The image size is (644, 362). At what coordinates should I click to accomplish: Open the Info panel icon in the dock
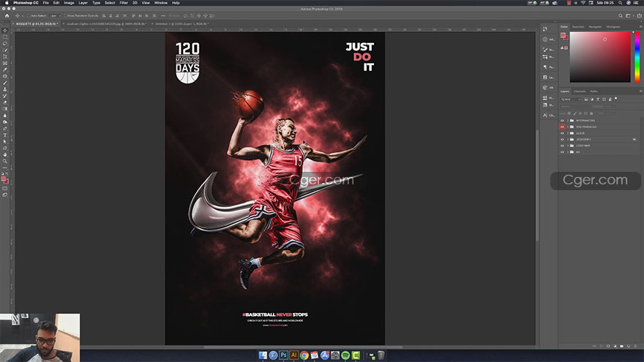545,39
